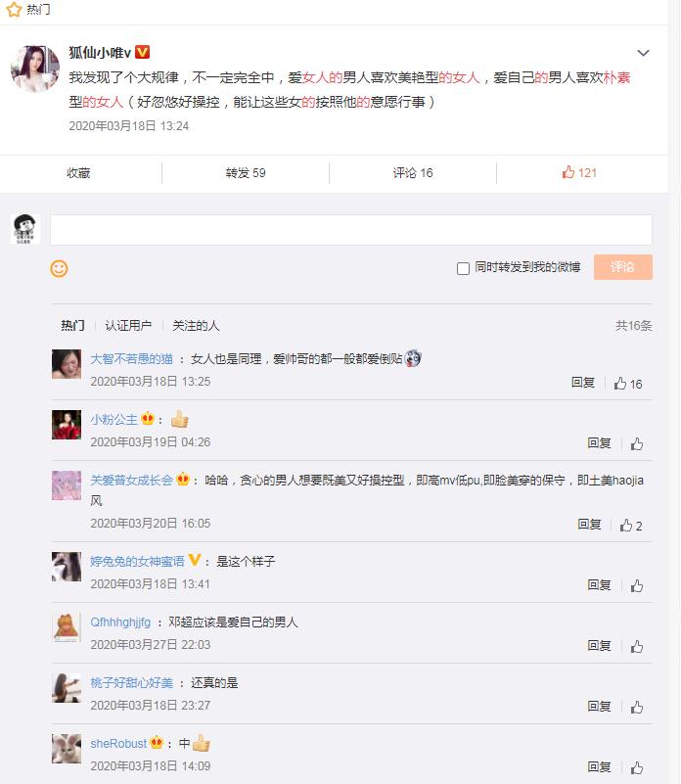The width and height of the screenshot is (681, 784).
Task: Click the orange 评论 submit button
Action: [x=622, y=267]
